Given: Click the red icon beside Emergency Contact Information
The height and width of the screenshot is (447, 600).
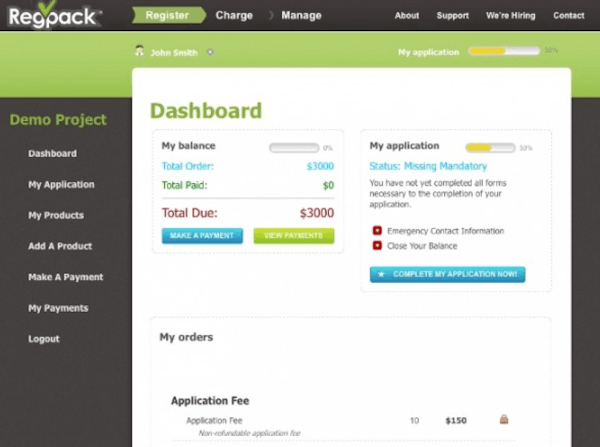Looking at the screenshot, I should coord(377,230).
